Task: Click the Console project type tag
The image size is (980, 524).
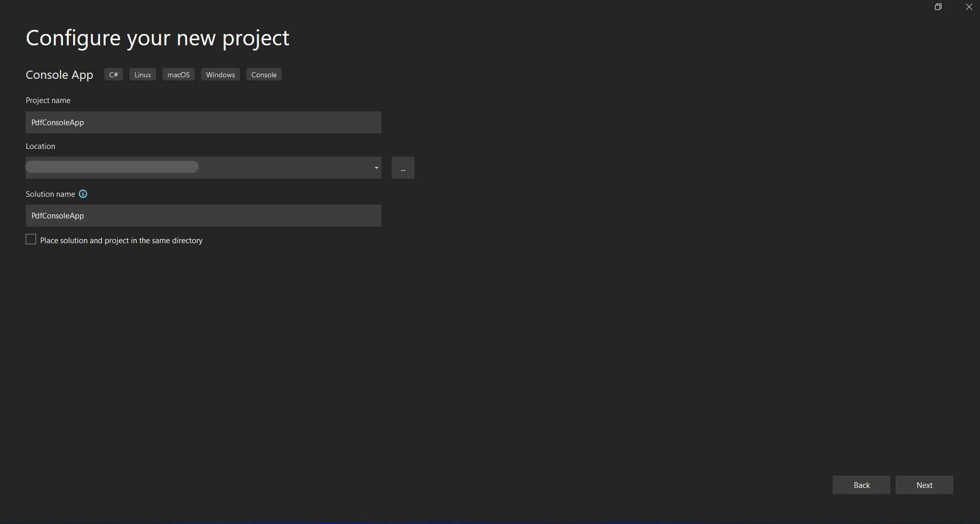Action: 264,75
